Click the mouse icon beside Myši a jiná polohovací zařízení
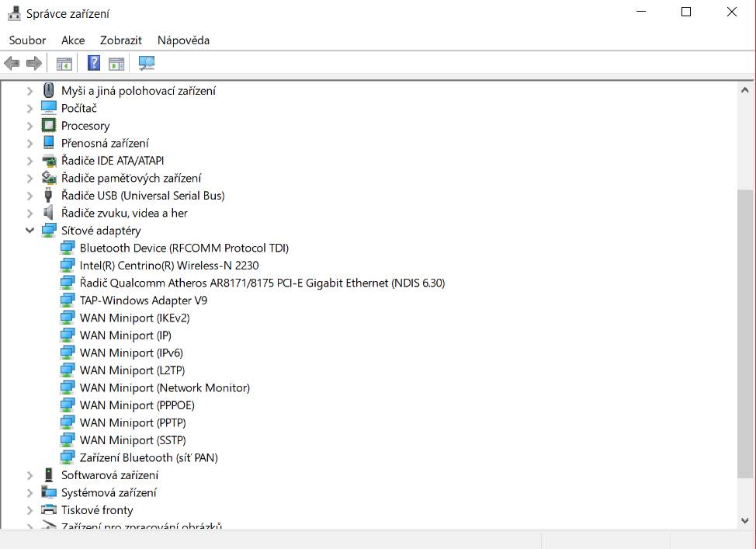756x549 pixels. pos(49,90)
